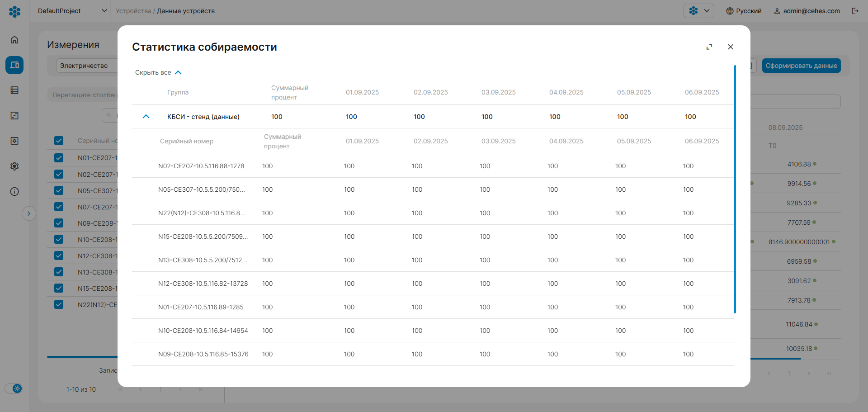This screenshot has height=412, width=868.
Task: Toggle the theme switch at bottom left
Action: coord(14,388)
